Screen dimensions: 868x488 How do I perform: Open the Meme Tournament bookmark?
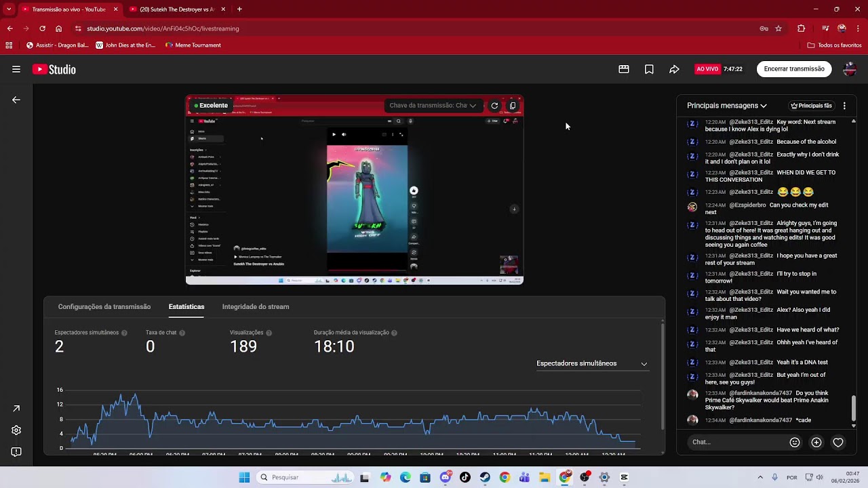(x=193, y=45)
